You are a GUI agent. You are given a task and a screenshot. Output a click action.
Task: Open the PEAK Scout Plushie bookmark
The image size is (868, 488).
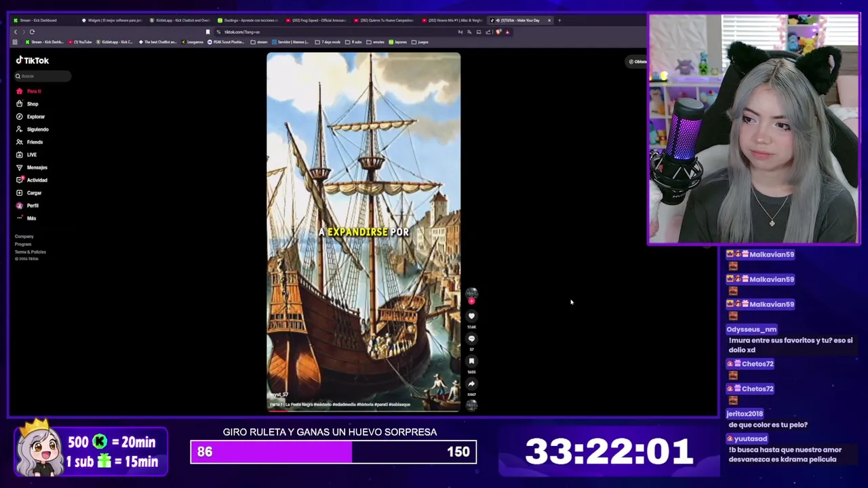tap(227, 42)
